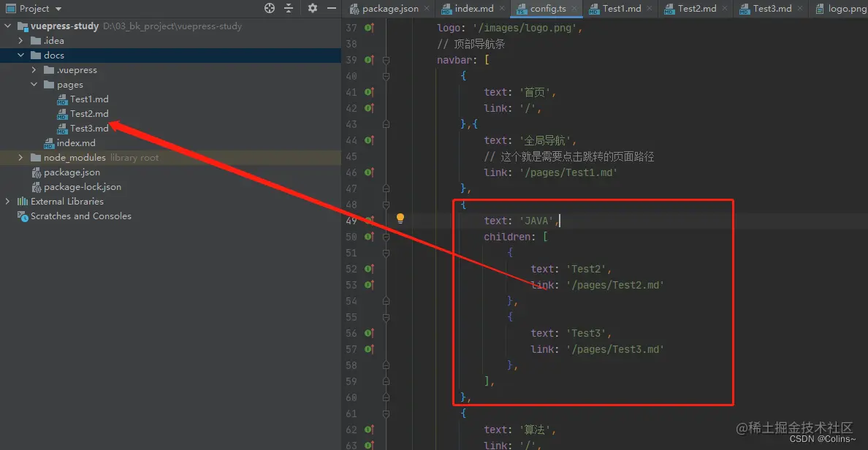
Task: Click gutter marker on line 42
Action: [x=369, y=108]
